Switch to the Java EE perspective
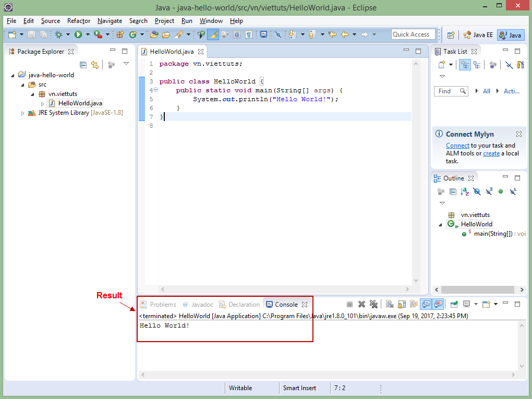This screenshot has width=532, height=399. pos(478,35)
